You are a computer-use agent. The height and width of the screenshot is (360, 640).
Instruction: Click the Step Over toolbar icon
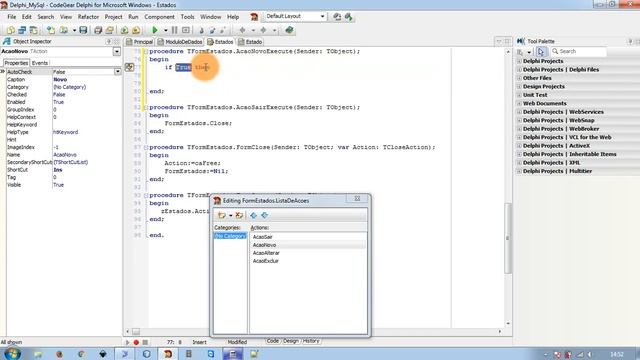(212, 30)
